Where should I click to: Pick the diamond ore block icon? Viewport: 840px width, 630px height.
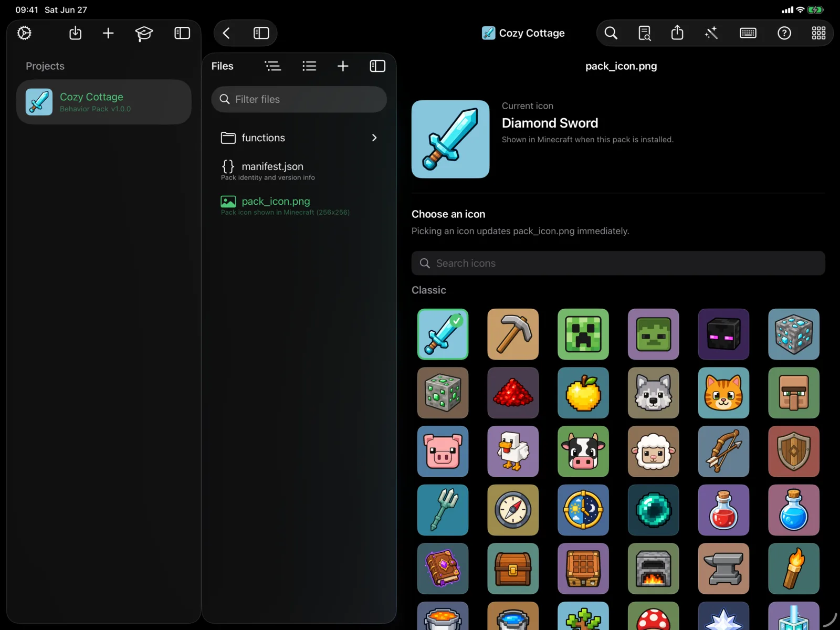(794, 334)
